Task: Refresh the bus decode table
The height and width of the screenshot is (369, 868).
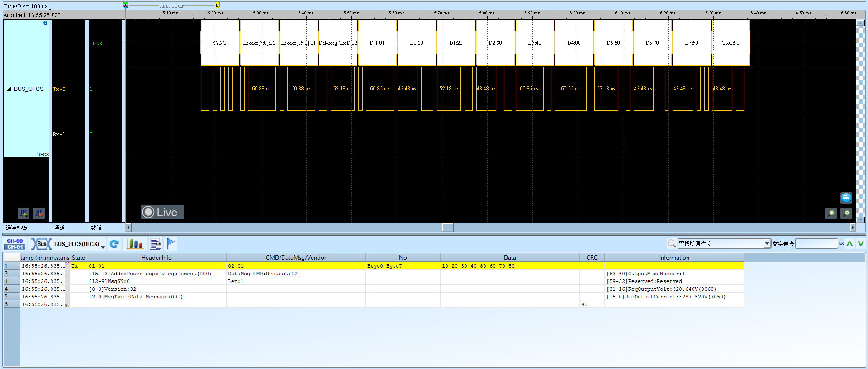Action: click(114, 244)
